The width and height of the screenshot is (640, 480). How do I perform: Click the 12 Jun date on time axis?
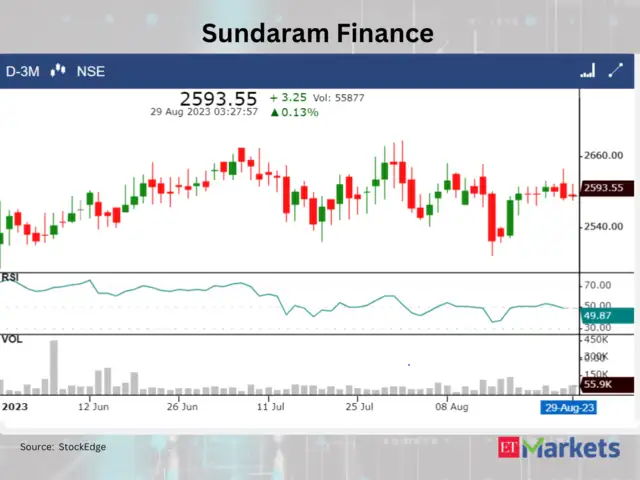click(92, 407)
